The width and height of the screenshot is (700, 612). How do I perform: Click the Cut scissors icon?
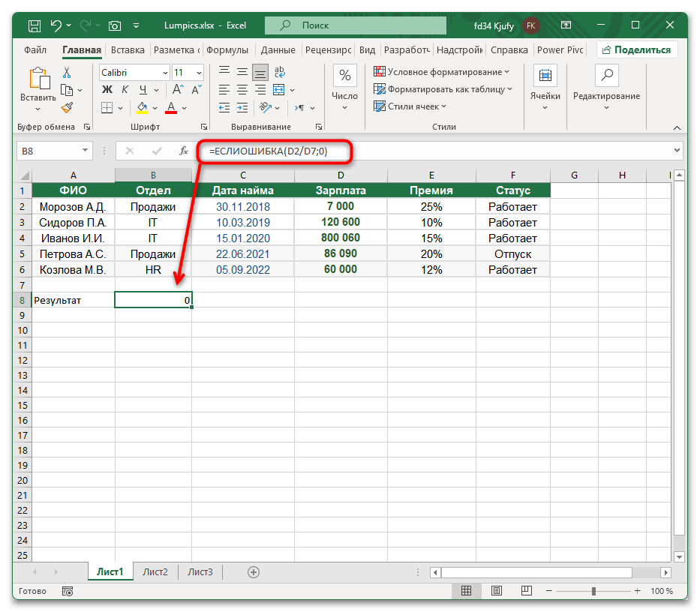(67, 72)
